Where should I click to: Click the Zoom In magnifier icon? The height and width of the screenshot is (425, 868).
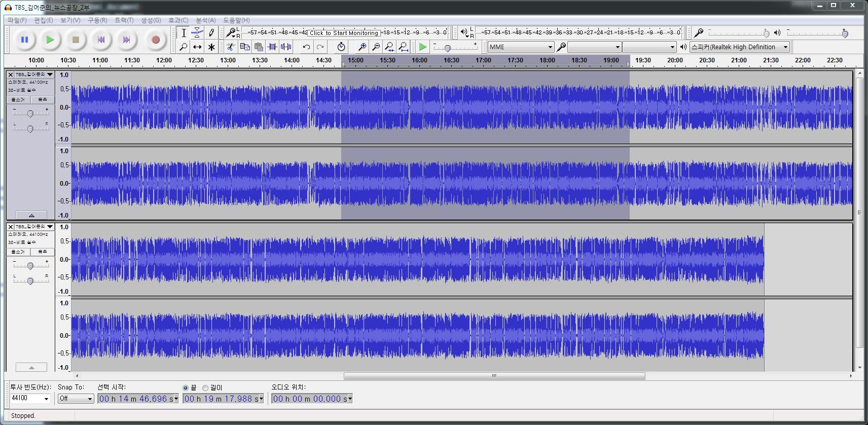click(x=362, y=47)
